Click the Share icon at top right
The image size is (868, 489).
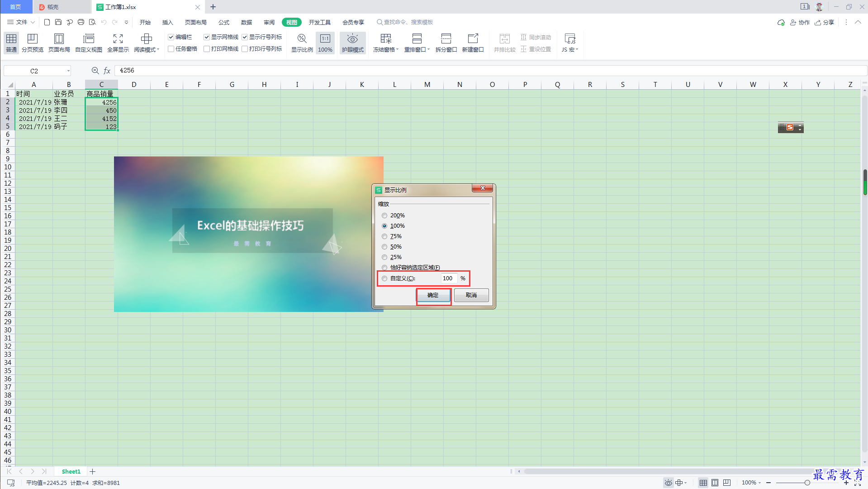point(824,22)
